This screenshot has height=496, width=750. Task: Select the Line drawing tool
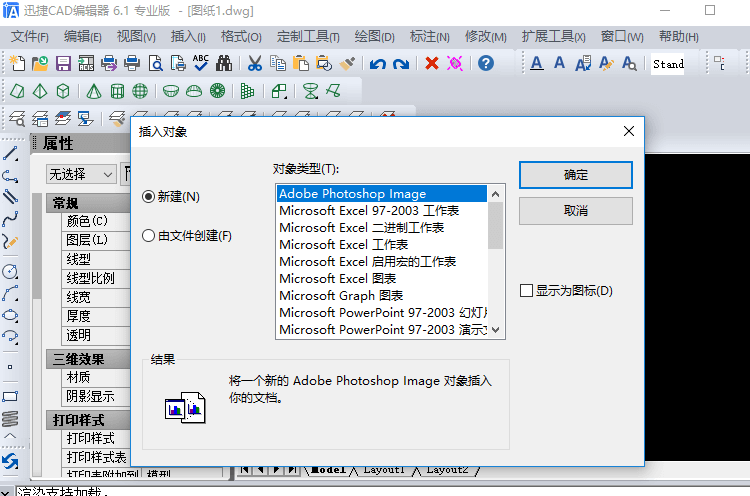point(10,153)
